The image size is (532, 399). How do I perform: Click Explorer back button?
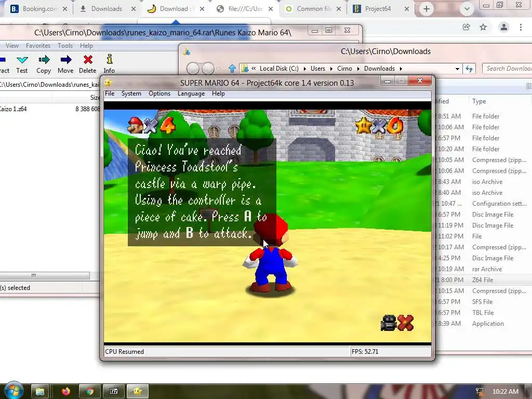[193, 69]
